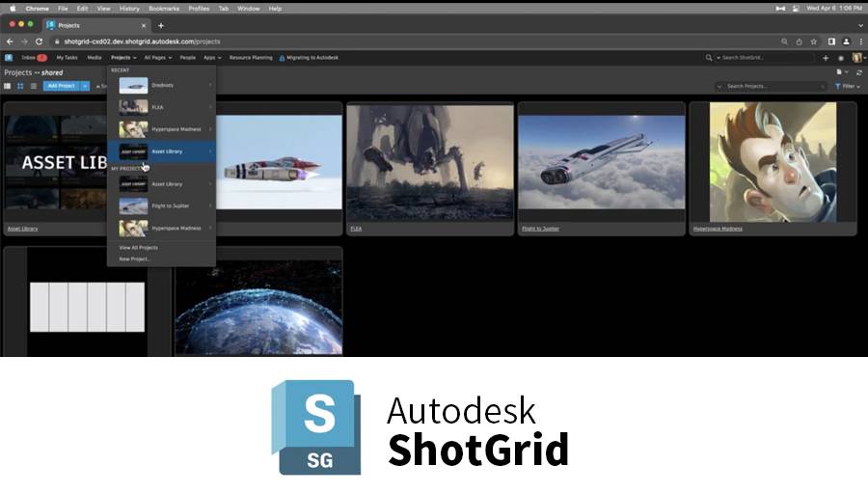The image size is (868, 493).
Task: Click the Asset Library project name link
Action: (23, 229)
